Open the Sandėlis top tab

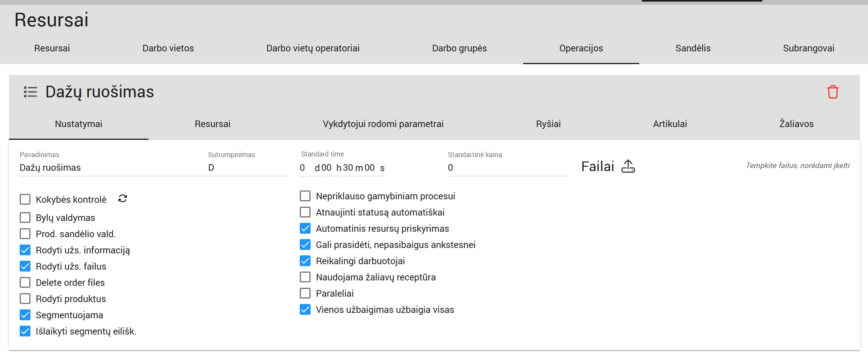click(x=692, y=48)
